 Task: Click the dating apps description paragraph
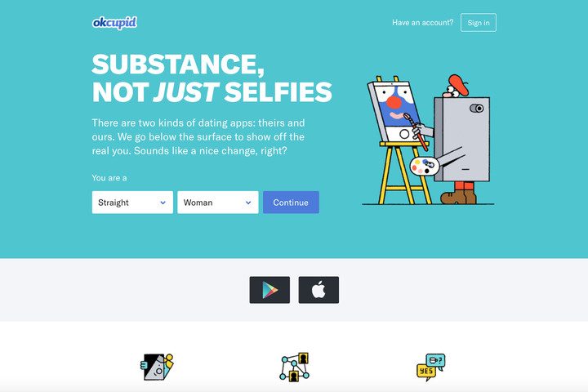coord(198,137)
